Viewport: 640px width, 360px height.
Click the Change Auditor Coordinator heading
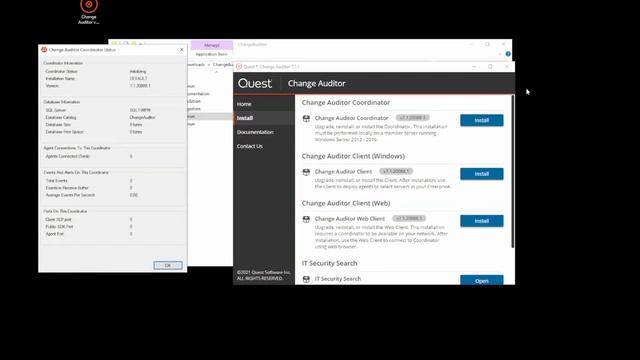[346, 102]
